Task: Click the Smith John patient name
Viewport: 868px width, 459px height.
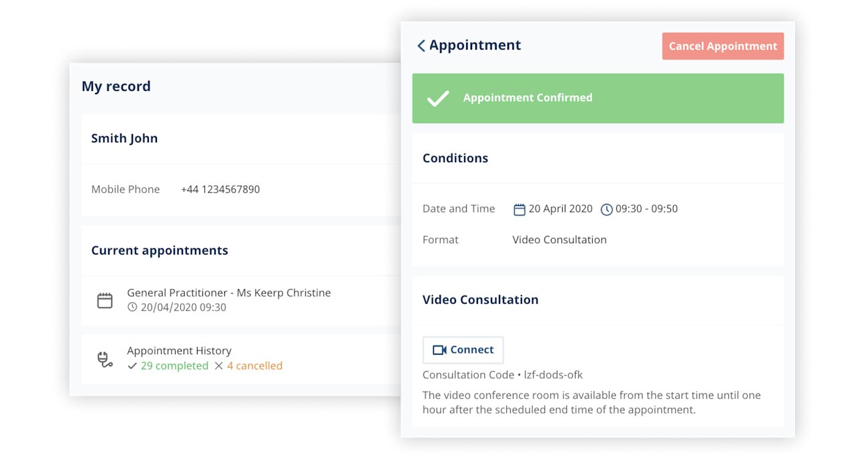Action: pos(124,139)
